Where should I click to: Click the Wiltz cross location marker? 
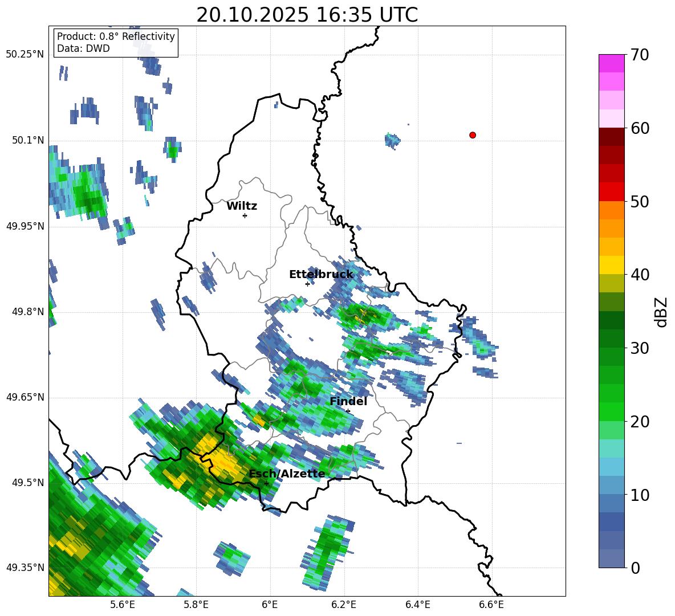245,215
